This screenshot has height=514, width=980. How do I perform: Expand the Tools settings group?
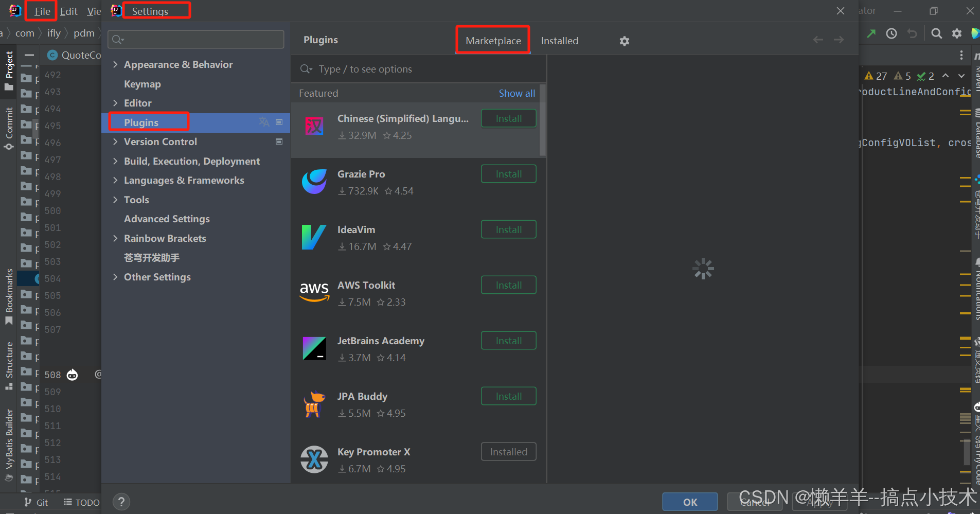pos(115,200)
